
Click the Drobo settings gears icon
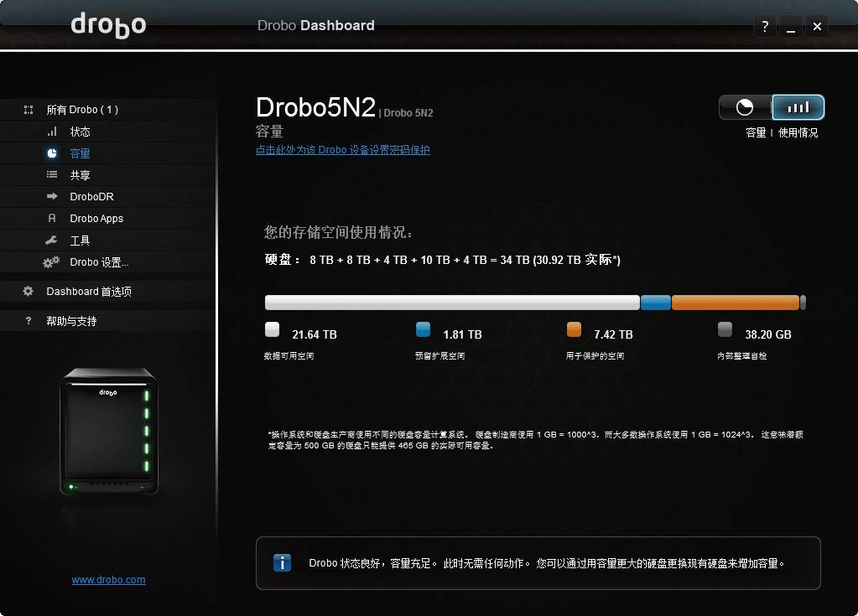point(51,262)
